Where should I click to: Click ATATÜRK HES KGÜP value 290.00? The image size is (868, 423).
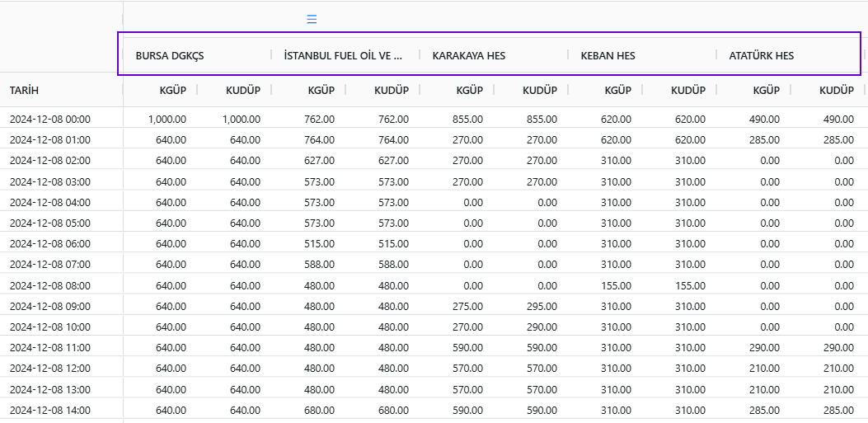tap(764, 348)
